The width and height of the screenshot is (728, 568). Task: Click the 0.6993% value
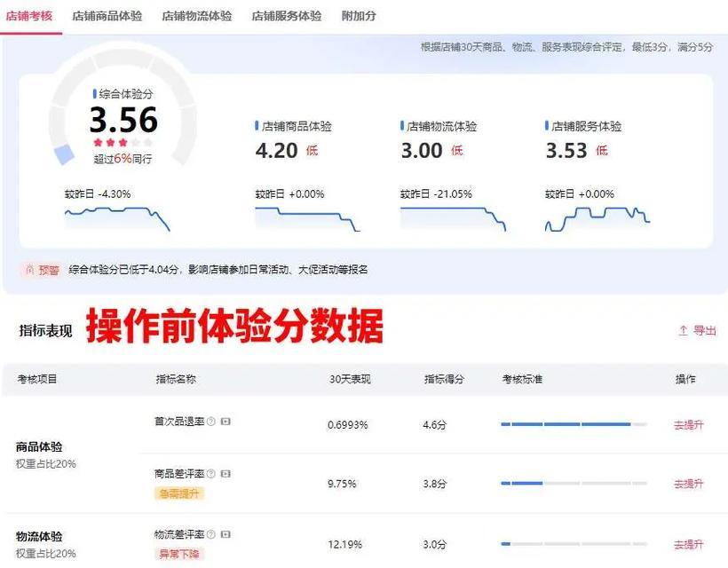click(348, 424)
